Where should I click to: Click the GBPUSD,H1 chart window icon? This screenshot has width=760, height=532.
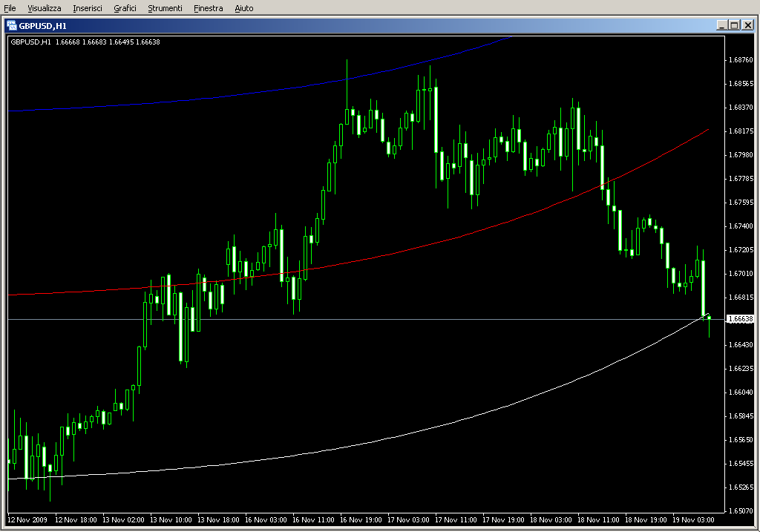click(12, 26)
